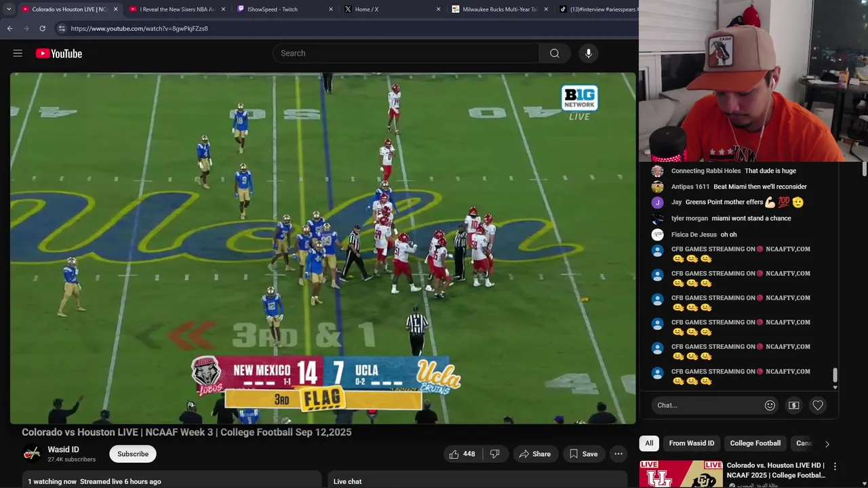
Task: Close the IShowSpeed Twitch tab
Action: point(331,9)
